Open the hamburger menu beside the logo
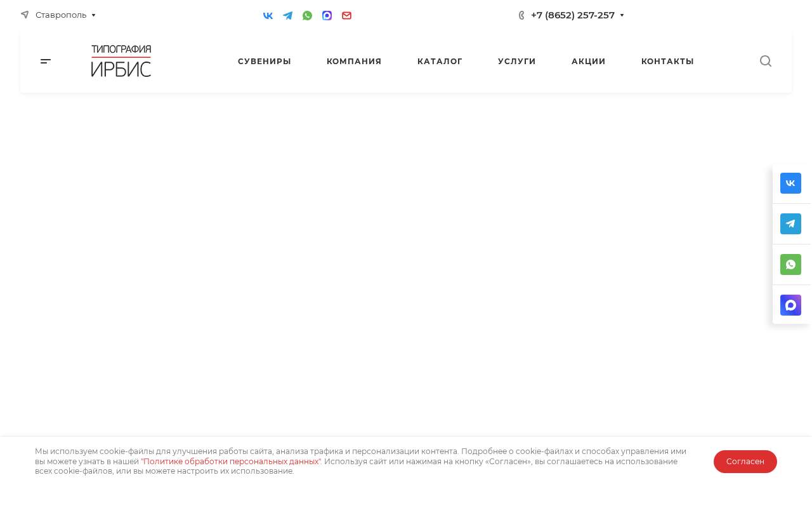812x508 pixels. click(x=46, y=61)
